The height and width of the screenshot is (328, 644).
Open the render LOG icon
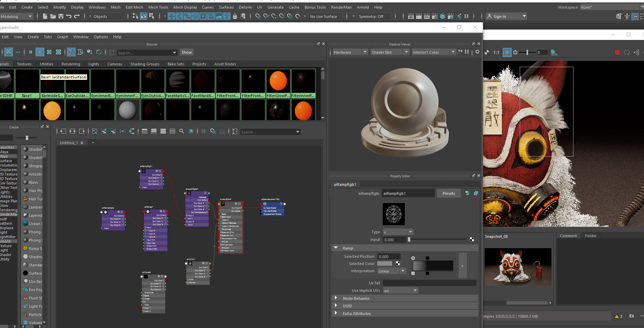tap(554, 53)
